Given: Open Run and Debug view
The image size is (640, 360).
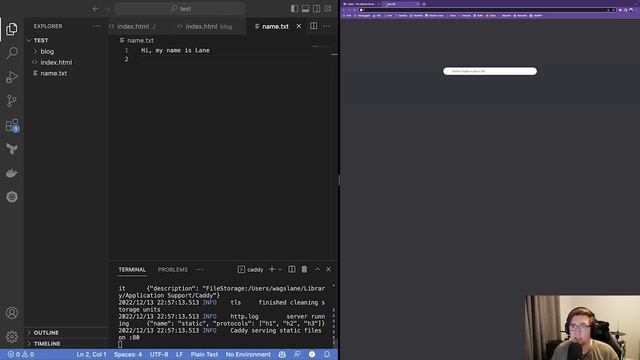Looking at the screenshot, I should 12,77.
